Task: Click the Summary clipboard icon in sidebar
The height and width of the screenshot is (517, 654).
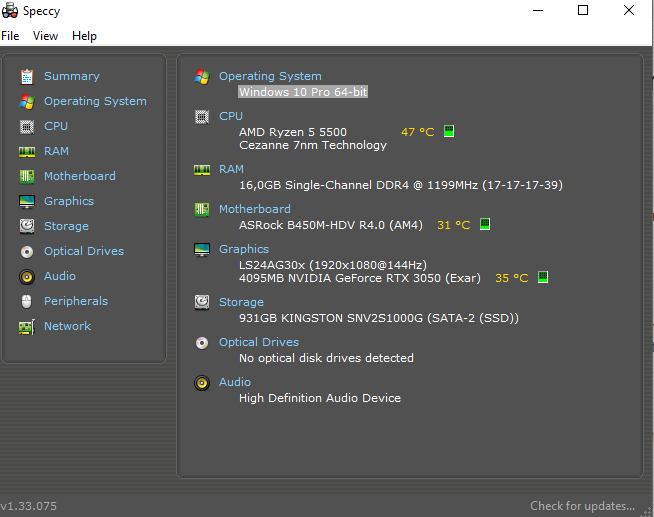Action: 27,77
